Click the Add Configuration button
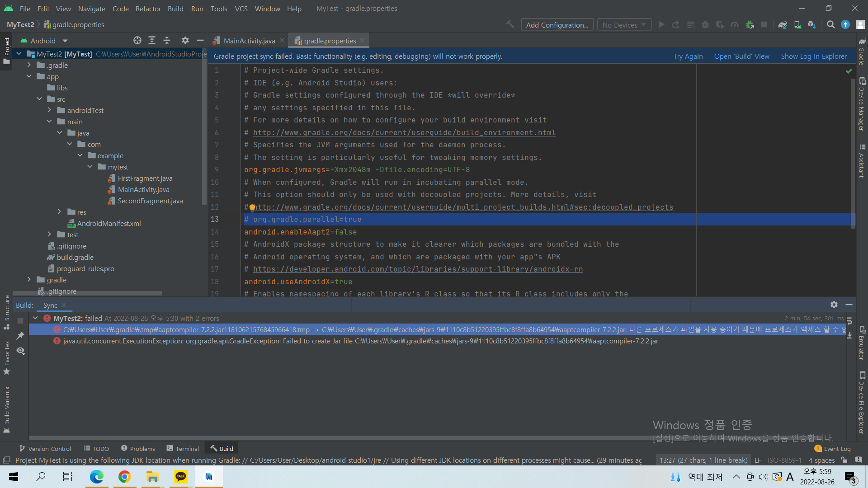Viewport: 868px width, 488px height. click(x=557, y=25)
